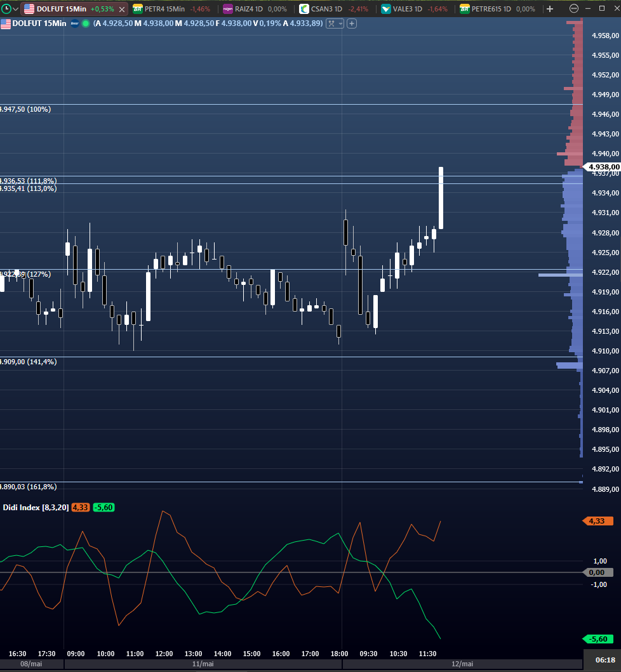The image size is (621, 672).
Task: Click the orange 4,33 value badge beside Didi Index
Action: (80, 508)
